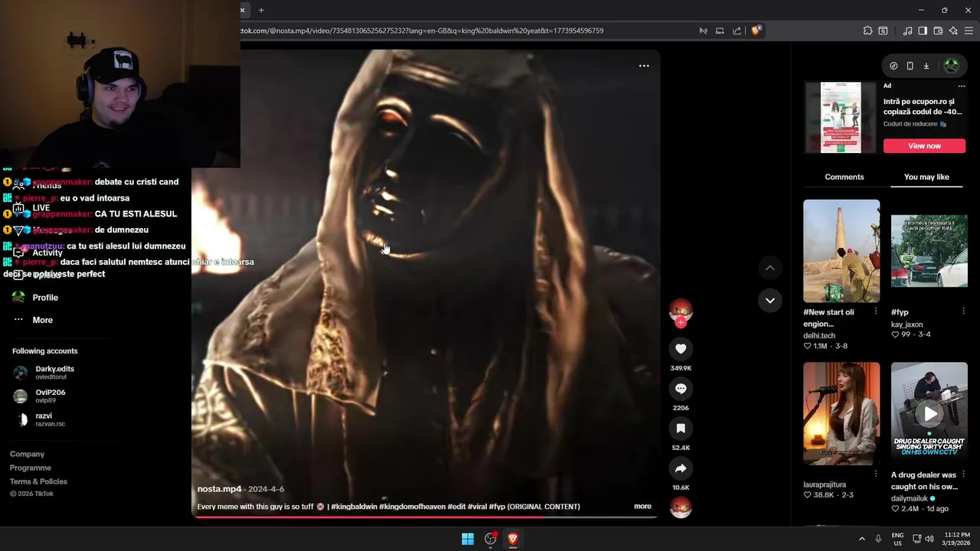This screenshot has height=551, width=980.
Task: Switch to the Comments tab
Action: tap(844, 177)
